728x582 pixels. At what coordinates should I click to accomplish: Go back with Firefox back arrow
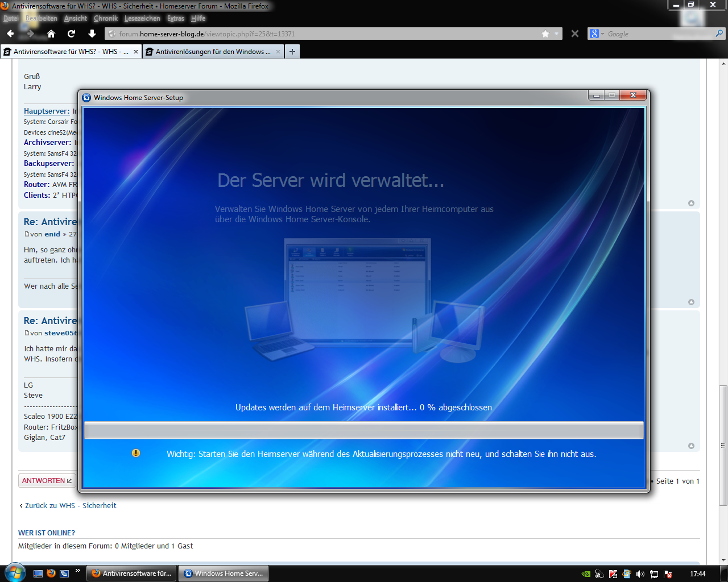(x=10, y=34)
